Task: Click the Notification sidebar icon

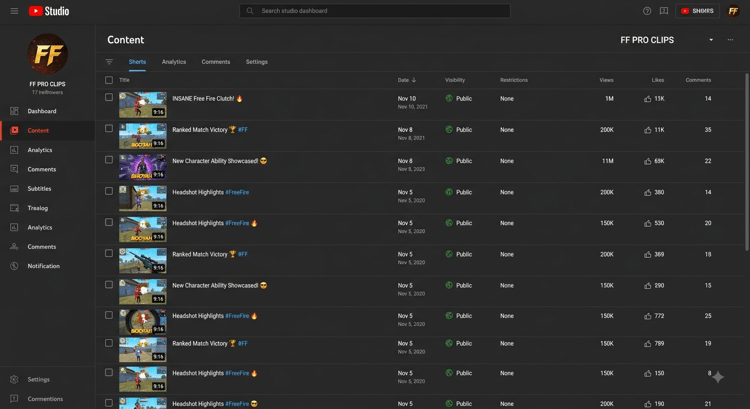Action: pos(14,266)
